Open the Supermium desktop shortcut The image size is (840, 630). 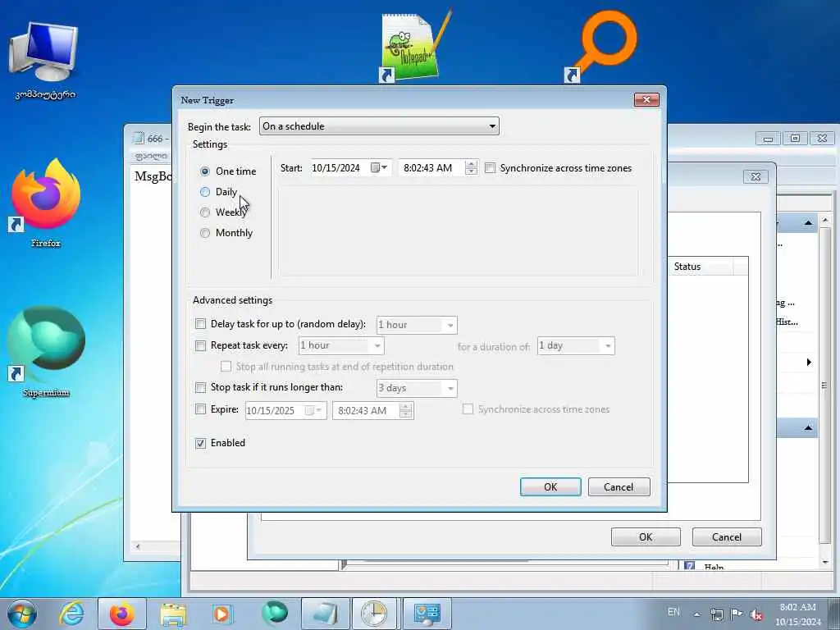point(46,351)
